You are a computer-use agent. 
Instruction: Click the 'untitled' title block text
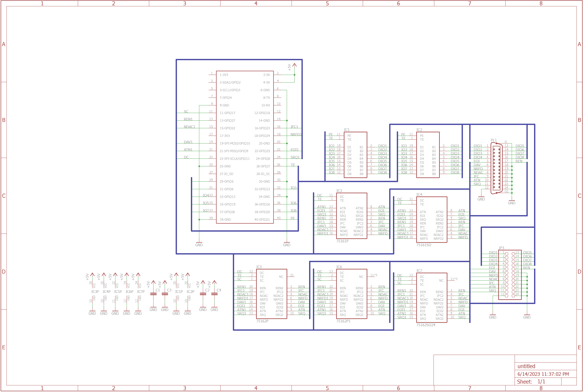[x=526, y=366]
